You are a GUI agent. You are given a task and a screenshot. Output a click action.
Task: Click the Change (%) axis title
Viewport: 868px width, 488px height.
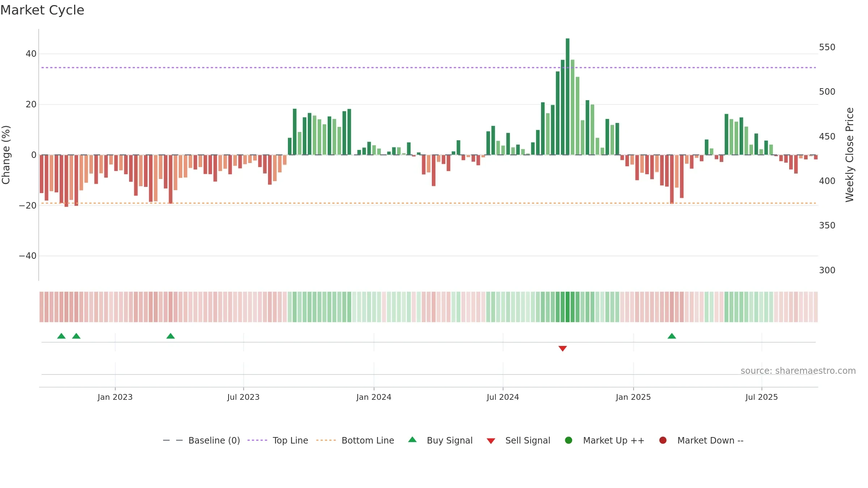[x=6, y=155]
